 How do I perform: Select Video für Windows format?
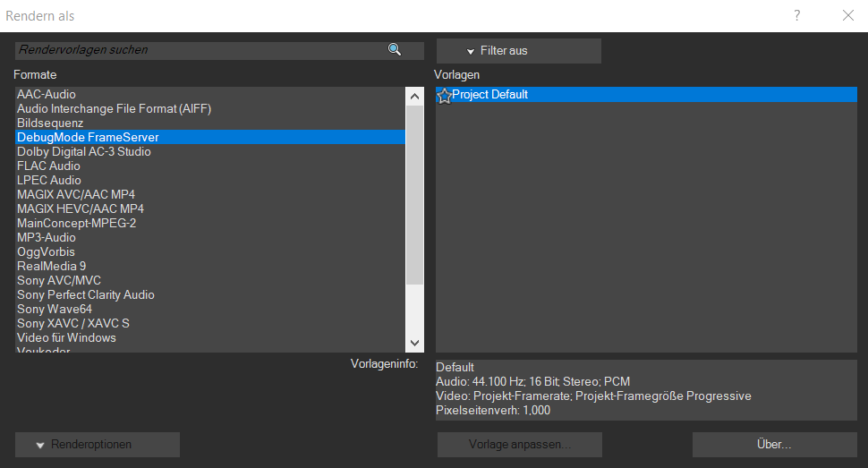66,337
